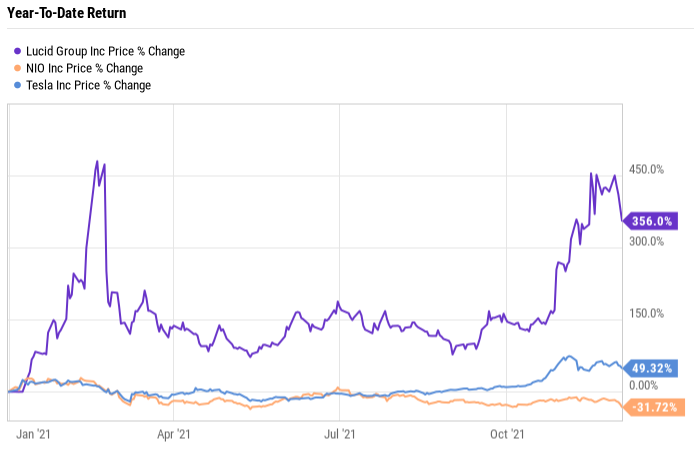694x450 pixels.
Task: Select the NIO Inc legend label
Action: point(84,68)
